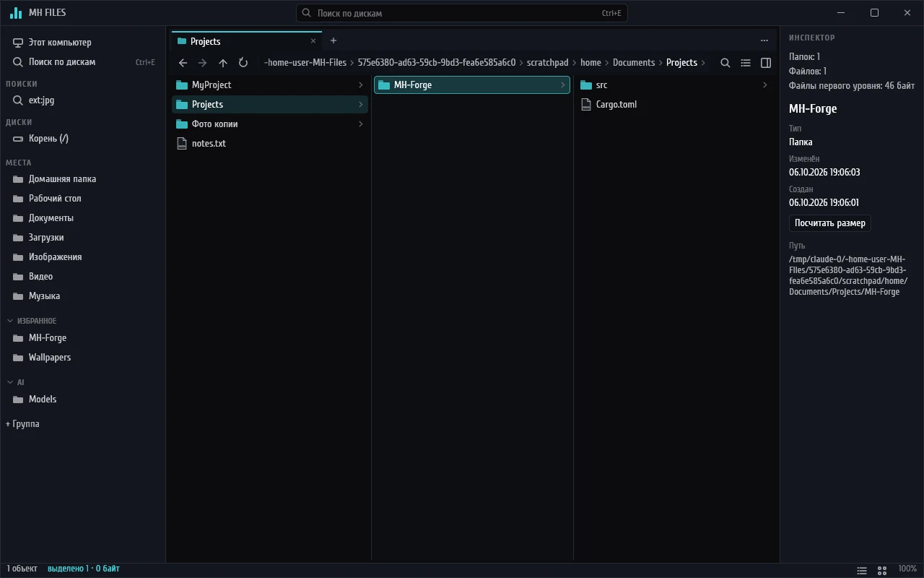
Task: Focus the top Поиск по дискам search field
Action: [462, 13]
